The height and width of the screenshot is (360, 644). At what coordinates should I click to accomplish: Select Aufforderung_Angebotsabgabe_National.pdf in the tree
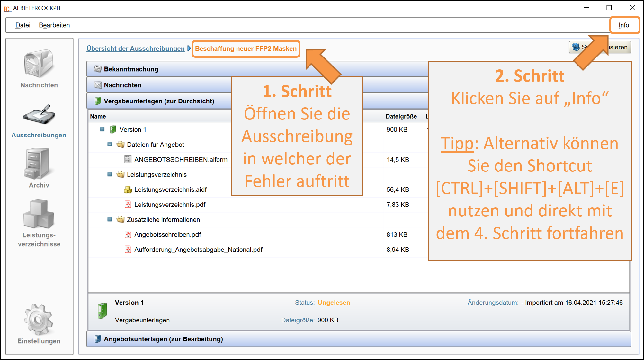(198, 250)
